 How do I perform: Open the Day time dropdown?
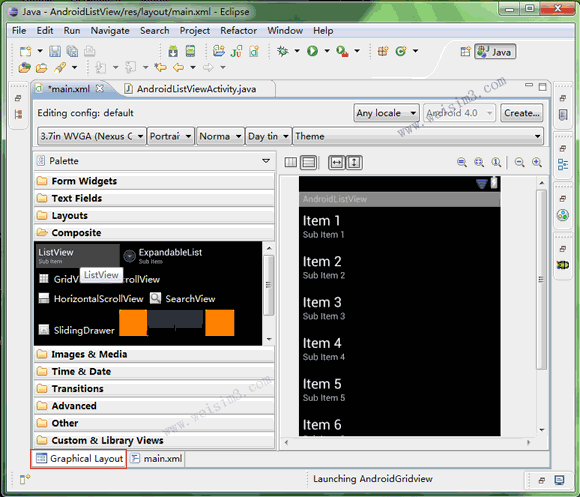(x=268, y=136)
